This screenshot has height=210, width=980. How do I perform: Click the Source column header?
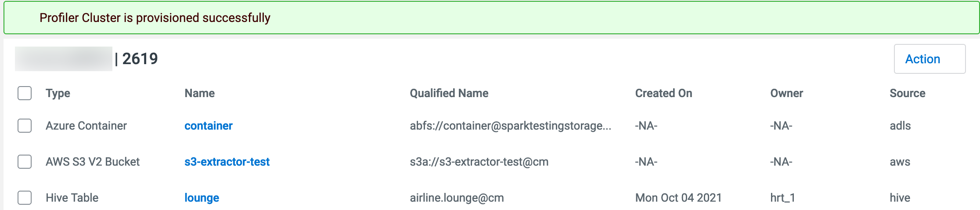click(907, 93)
